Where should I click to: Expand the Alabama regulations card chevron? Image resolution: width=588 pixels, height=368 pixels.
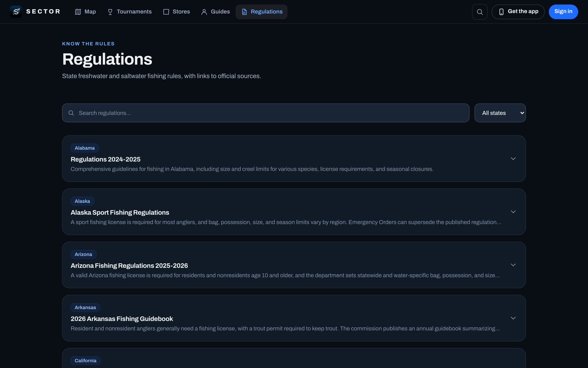click(x=513, y=159)
